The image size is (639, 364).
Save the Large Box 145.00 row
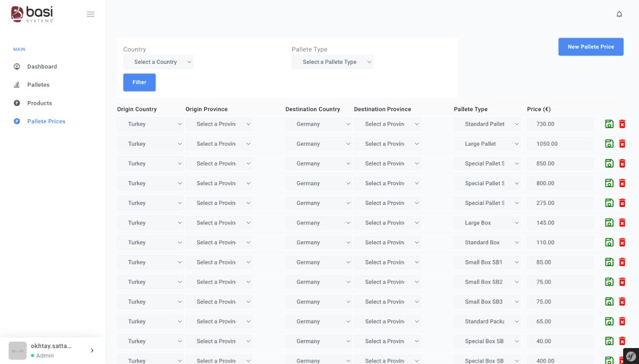point(609,223)
